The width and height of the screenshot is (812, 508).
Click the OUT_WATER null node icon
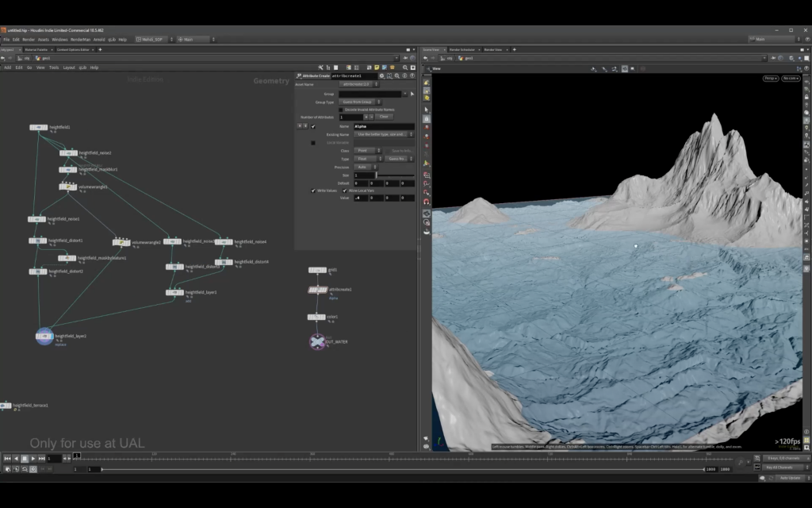pyautogui.click(x=317, y=341)
